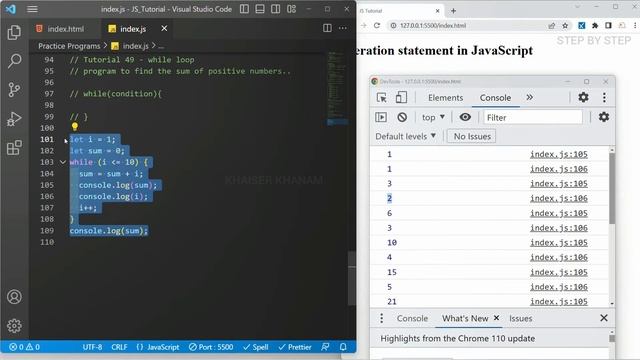Open the VS Code hamburger menu
This screenshot has width=640, height=360.
click(x=32, y=9)
